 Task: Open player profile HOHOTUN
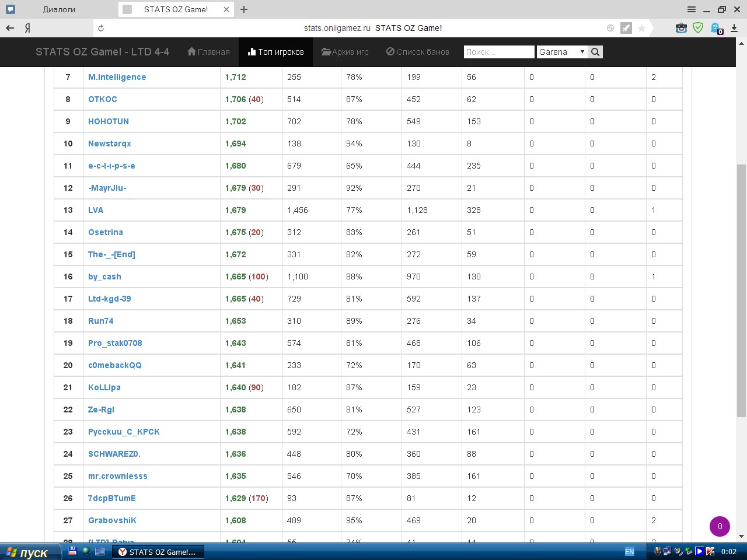(109, 121)
